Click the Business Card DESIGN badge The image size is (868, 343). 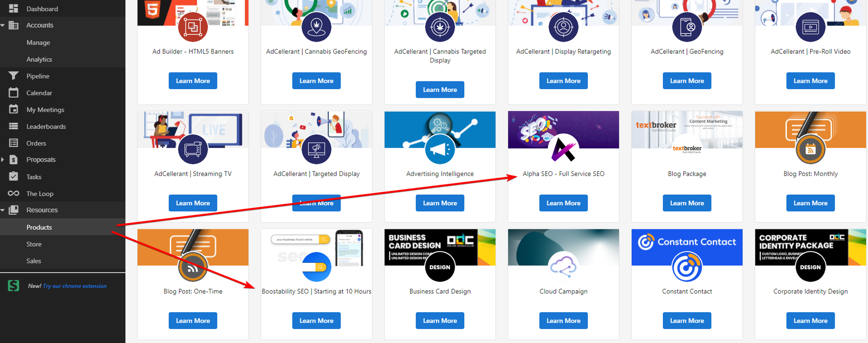440,267
